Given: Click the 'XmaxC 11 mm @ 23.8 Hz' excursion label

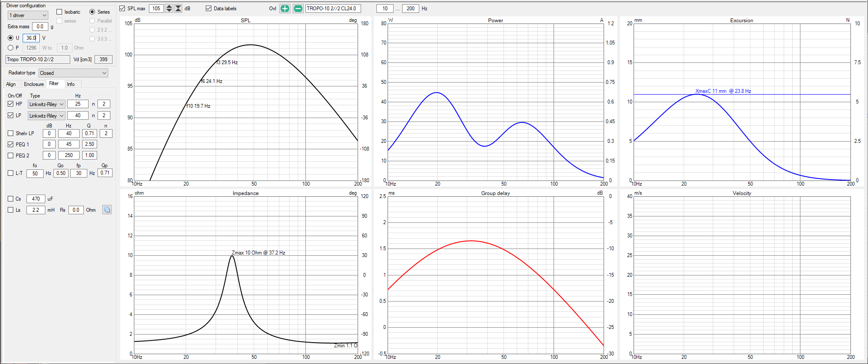Looking at the screenshot, I should click(x=723, y=91).
